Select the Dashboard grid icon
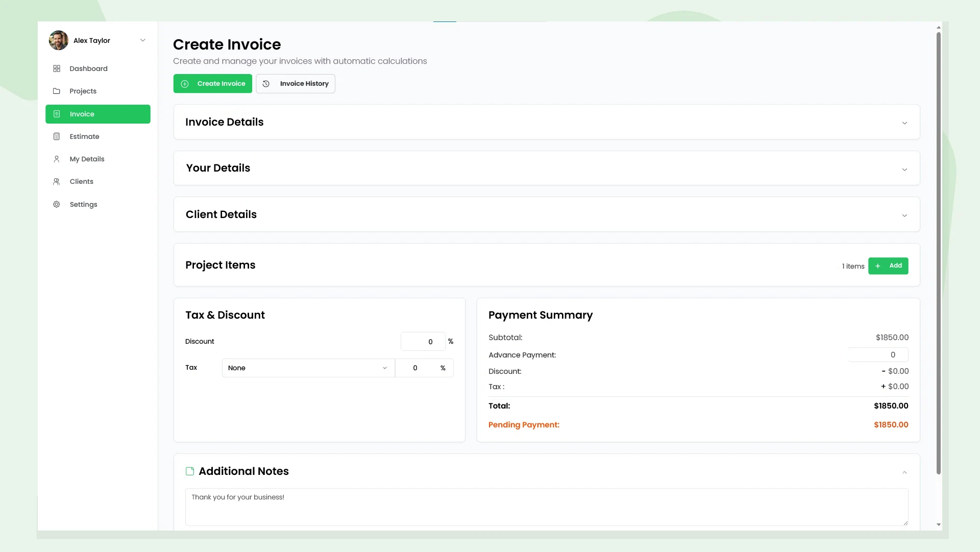 [x=56, y=68]
